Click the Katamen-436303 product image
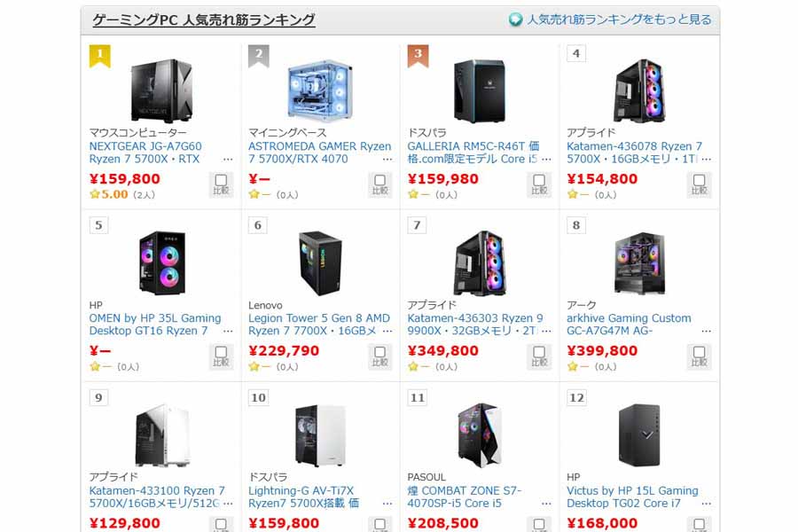This screenshot has width=798, height=532. (480, 263)
